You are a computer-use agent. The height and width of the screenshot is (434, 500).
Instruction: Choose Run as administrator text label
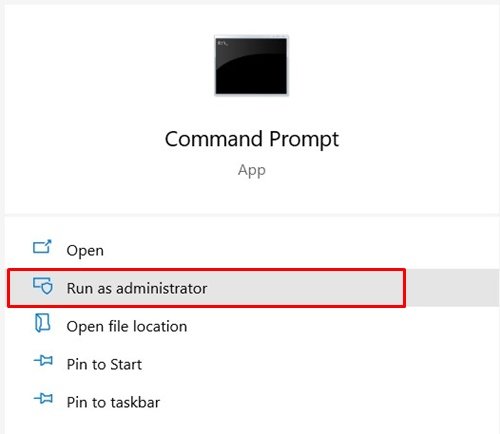(137, 288)
